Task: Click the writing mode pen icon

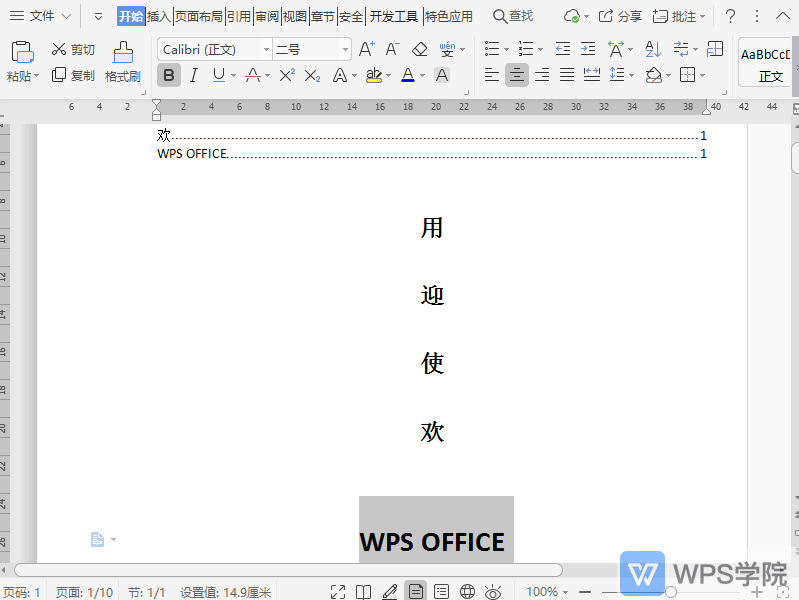Action: pyautogui.click(x=390, y=592)
